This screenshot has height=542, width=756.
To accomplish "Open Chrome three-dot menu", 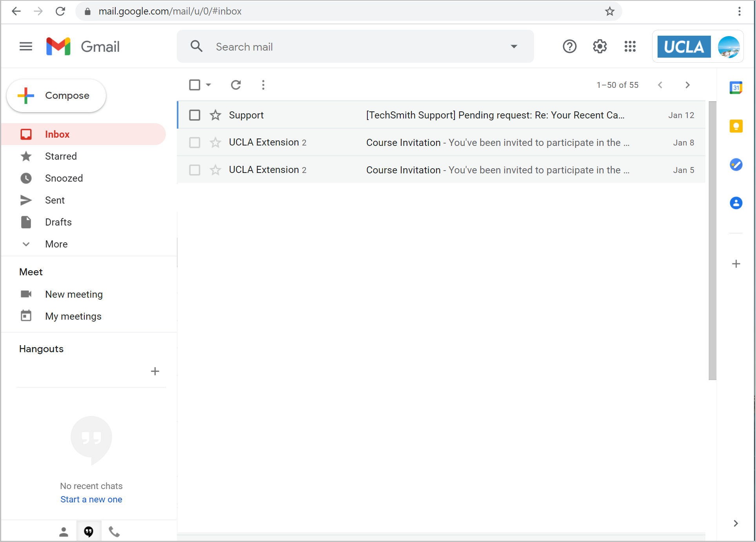I will [x=739, y=11].
